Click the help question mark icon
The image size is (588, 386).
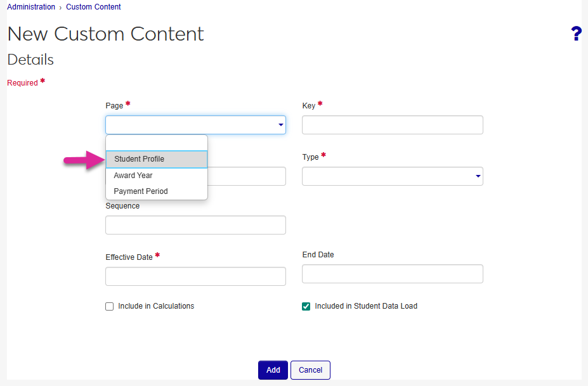pos(576,34)
